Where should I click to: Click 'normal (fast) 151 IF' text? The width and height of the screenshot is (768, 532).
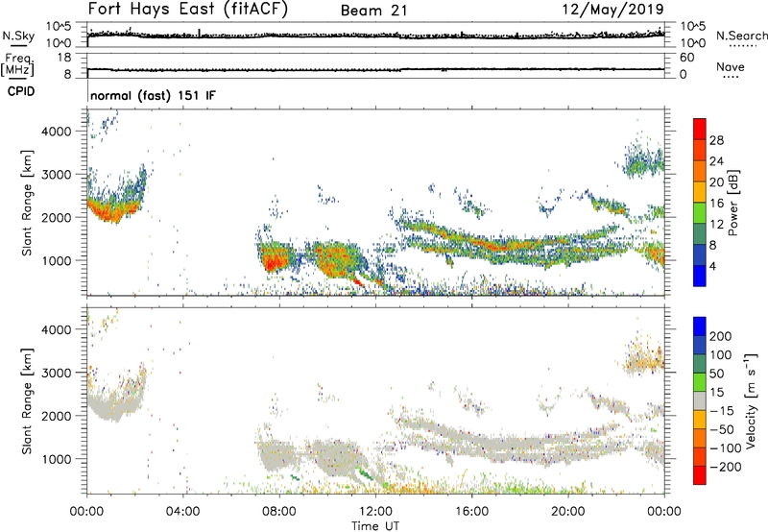(153, 95)
